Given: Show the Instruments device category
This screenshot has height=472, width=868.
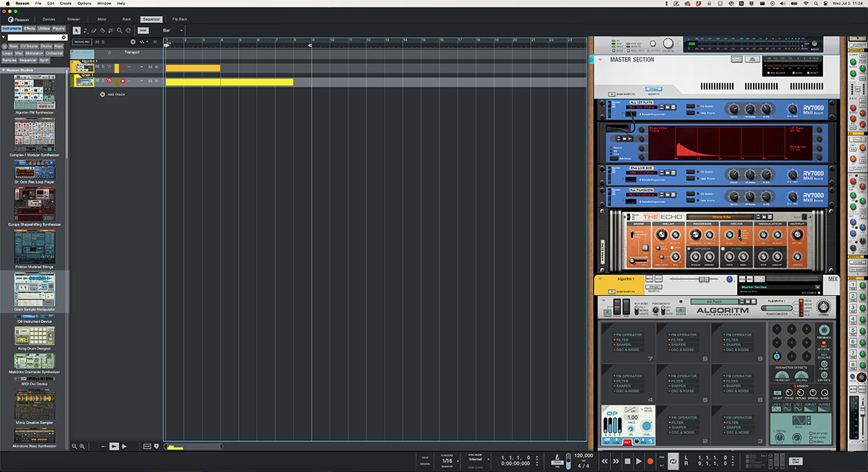Looking at the screenshot, I should tap(11, 28).
